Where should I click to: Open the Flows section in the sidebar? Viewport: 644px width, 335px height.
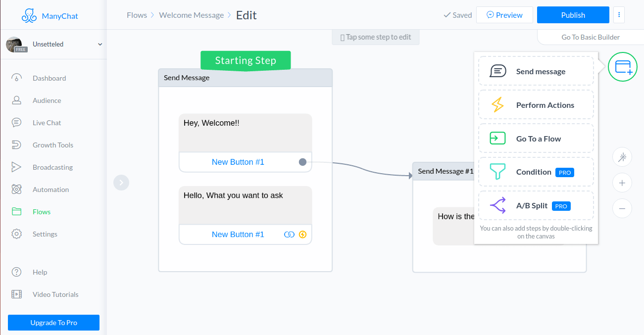tap(42, 211)
